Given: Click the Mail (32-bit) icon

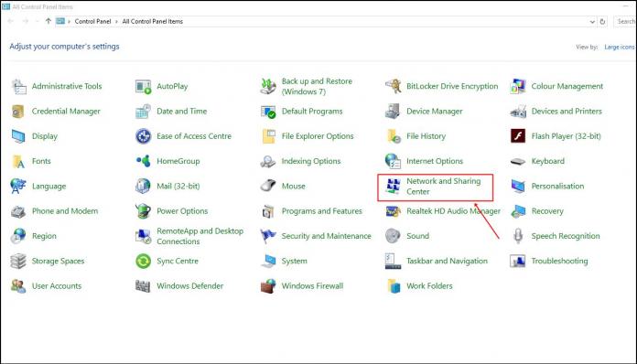Looking at the screenshot, I should 143,187.
